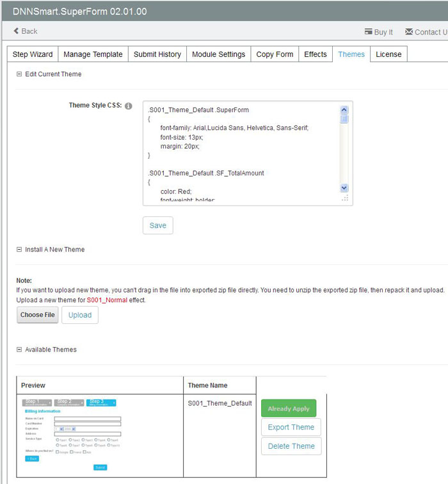Click the S001_Normal red effect text
The height and width of the screenshot is (484, 448).
[107, 300]
